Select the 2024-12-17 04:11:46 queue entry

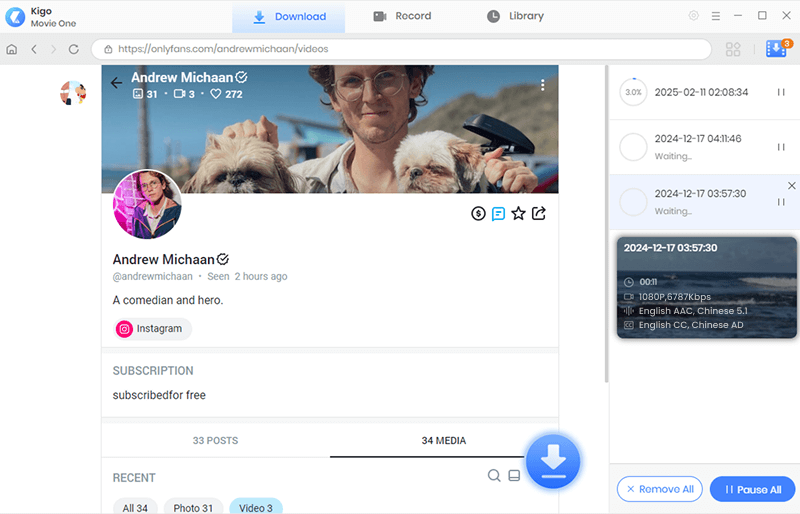click(705, 147)
